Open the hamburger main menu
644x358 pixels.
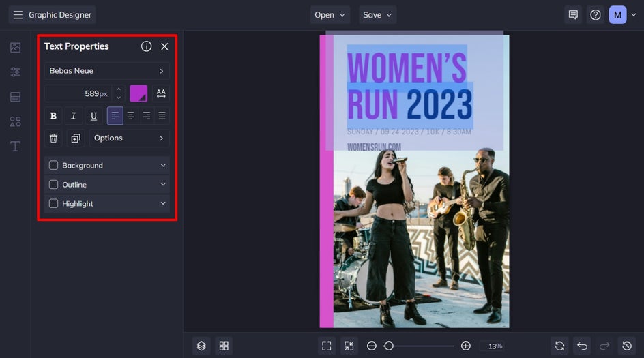coord(18,15)
